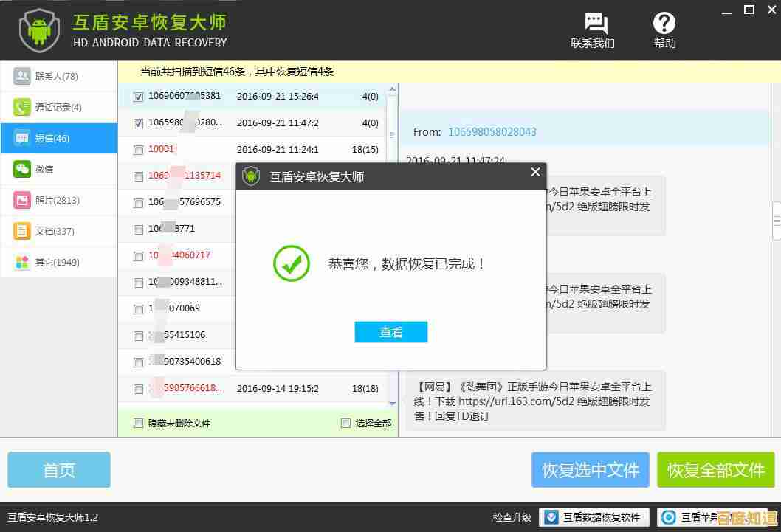Toggle the 选择全部 select all checkbox

click(x=345, y=423)
